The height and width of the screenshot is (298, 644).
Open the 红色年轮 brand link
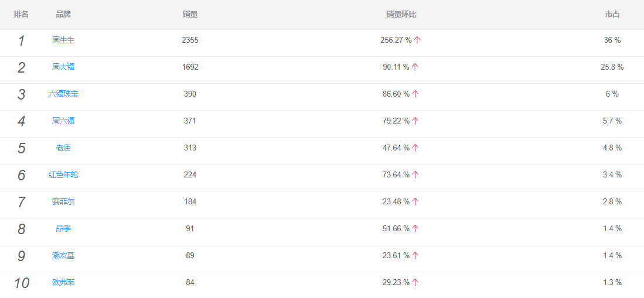[x=63, y=175]
